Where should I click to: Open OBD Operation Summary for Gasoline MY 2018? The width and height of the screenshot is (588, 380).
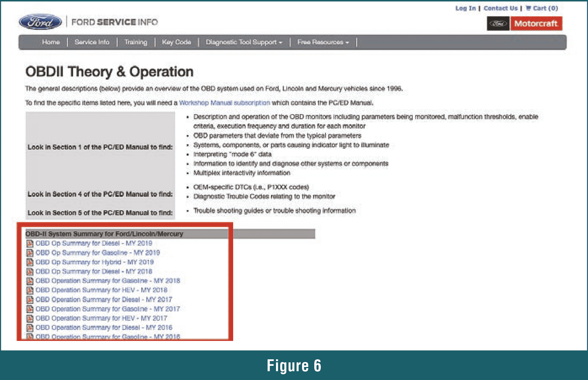(x=108, y=281)
